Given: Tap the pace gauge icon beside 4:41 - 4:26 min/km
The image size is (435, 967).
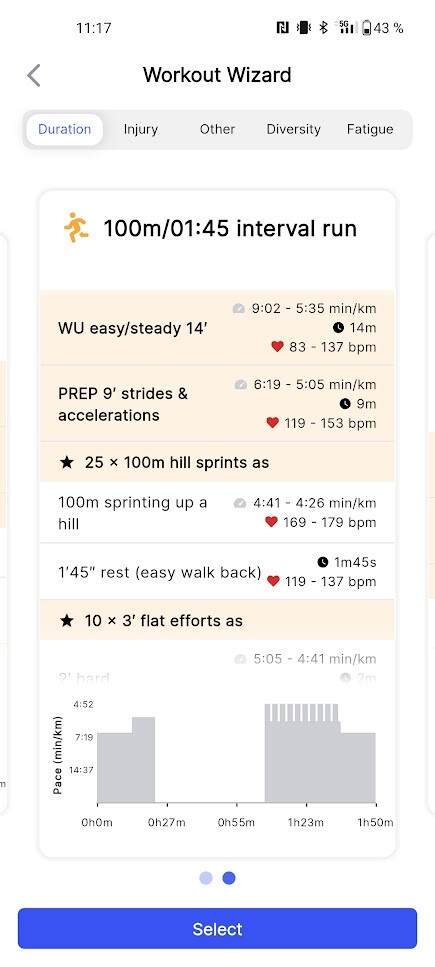Looking at the screenshot, I should click(239, 503).
